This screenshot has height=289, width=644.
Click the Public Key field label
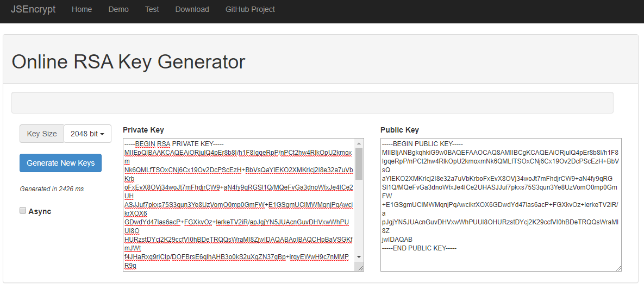pos(399,130)
